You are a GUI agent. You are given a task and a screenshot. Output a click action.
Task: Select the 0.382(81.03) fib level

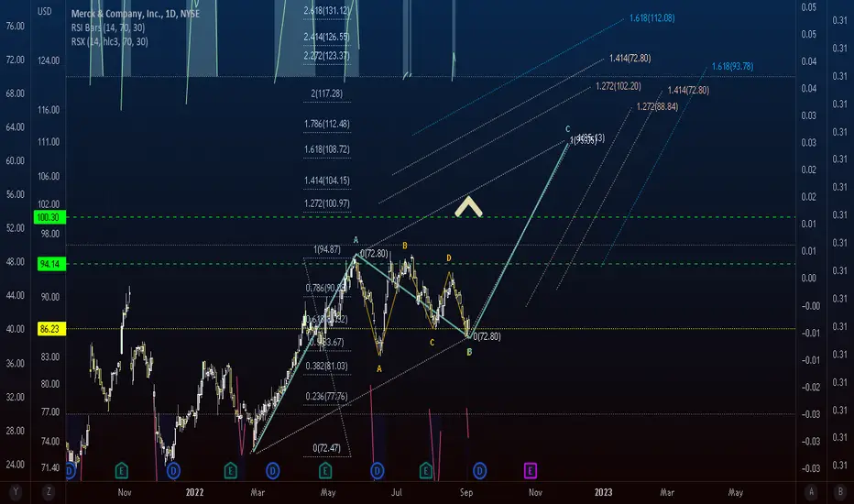pos(327,367)
